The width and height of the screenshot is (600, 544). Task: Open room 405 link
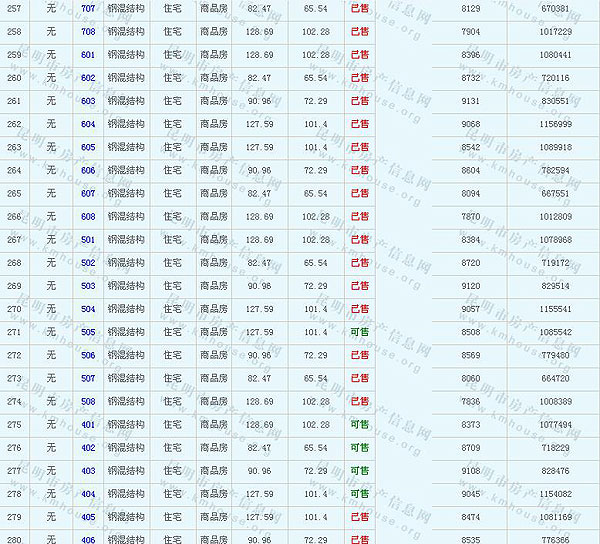click(88, 517)
